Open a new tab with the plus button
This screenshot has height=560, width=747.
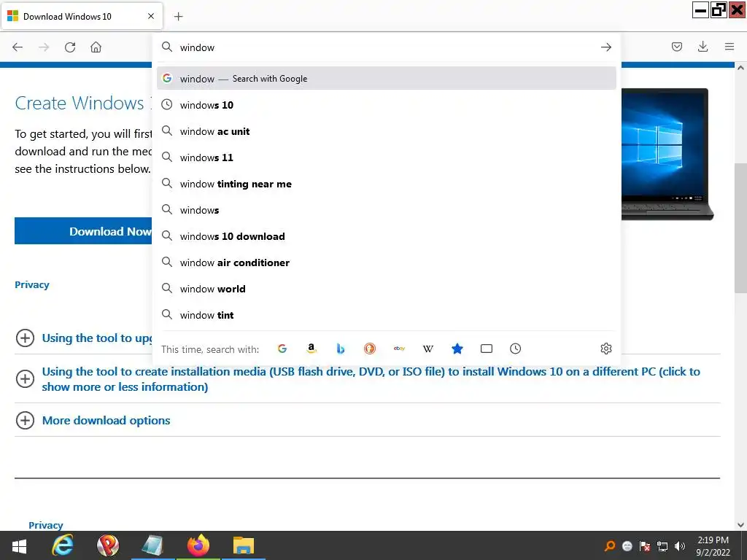tap(178, 16)
